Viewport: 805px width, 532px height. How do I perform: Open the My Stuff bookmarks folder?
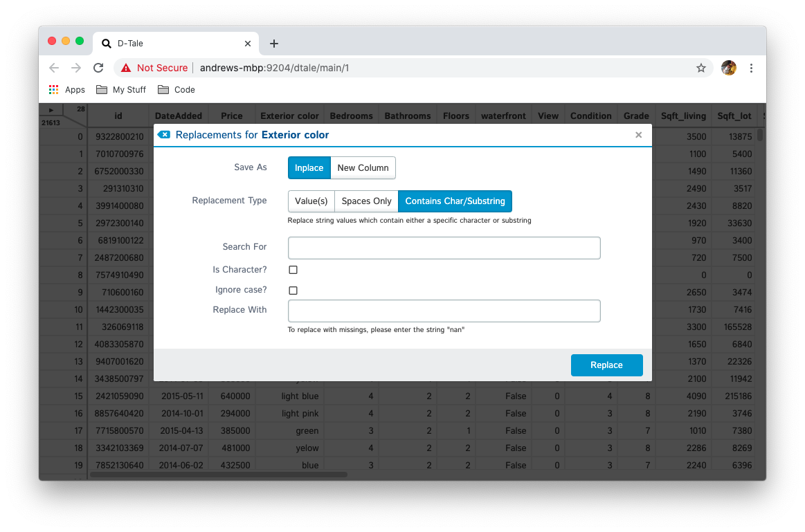tap(121, 90)
